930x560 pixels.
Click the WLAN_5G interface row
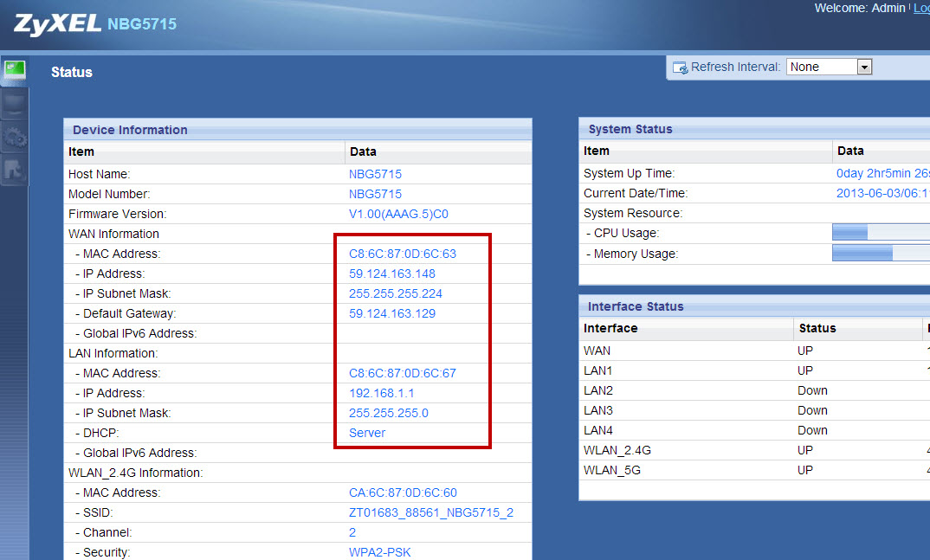coord(754,471)
